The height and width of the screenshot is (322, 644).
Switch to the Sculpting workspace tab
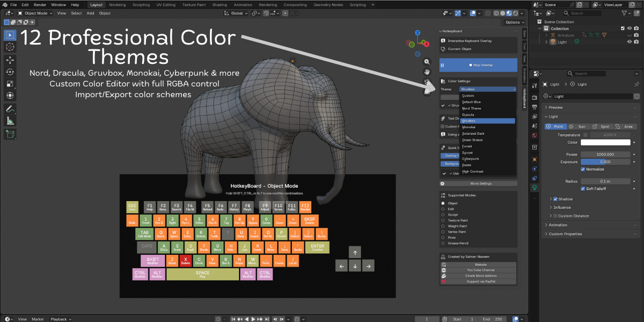click(x=141, y=4)
